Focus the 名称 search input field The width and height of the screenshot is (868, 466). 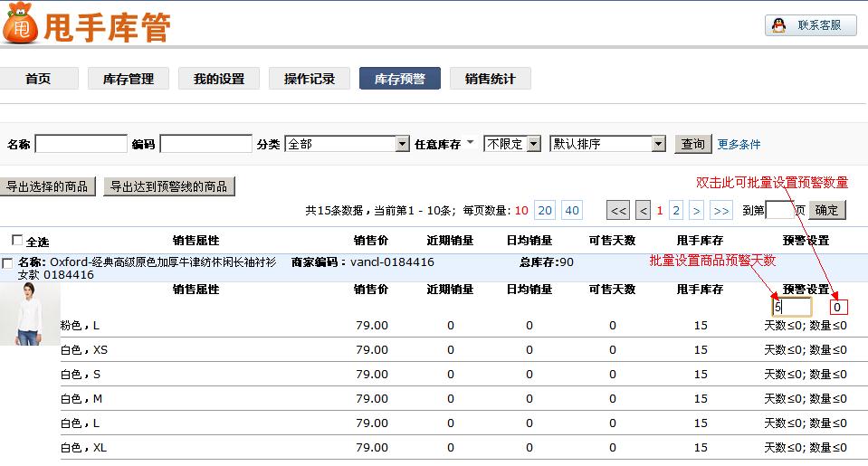pos(81,144)
